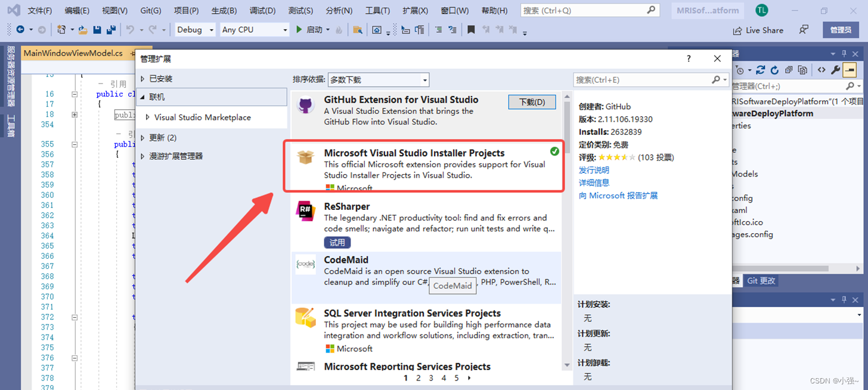Image resolution: width=868 pixels, height=390 pixels.
Task: Click Solution Explorer properties wrench icon
Action: pos(835,70)
